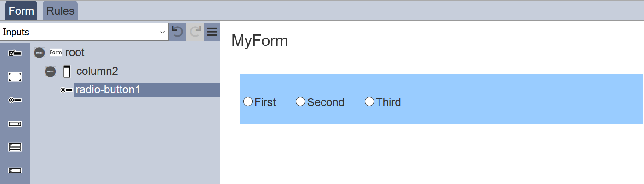644x184 pixels.
Task: Click the redo arrow button
Action: [x=195, y=32]
